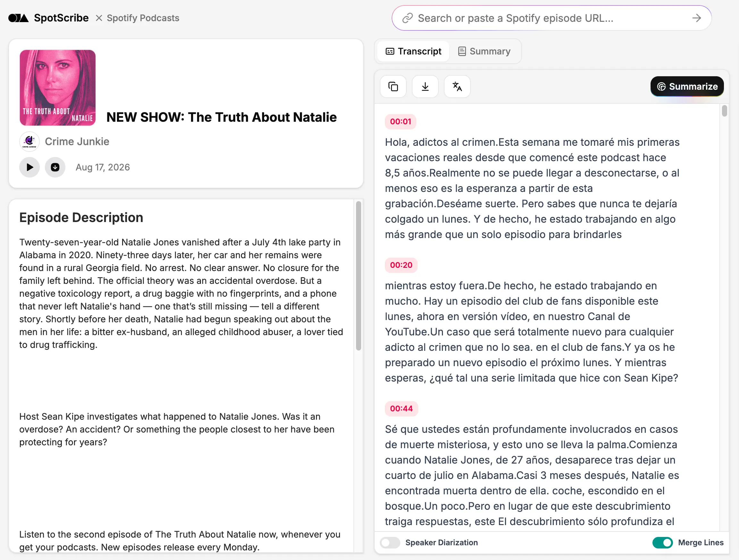Switch to the Transcript tab
The image size is (739, 560).
(x=413, y=52)
